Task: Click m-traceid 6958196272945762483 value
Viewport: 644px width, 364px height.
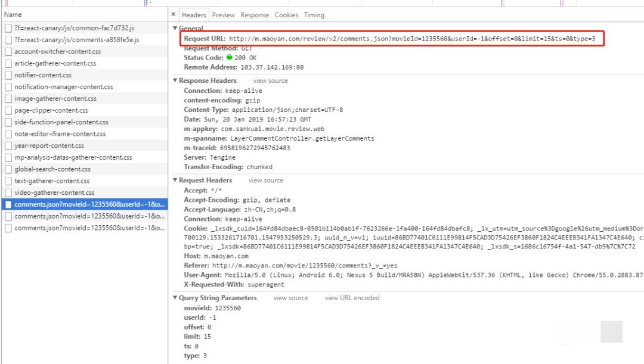Action: pyautogui.click(x=255, y=148)
